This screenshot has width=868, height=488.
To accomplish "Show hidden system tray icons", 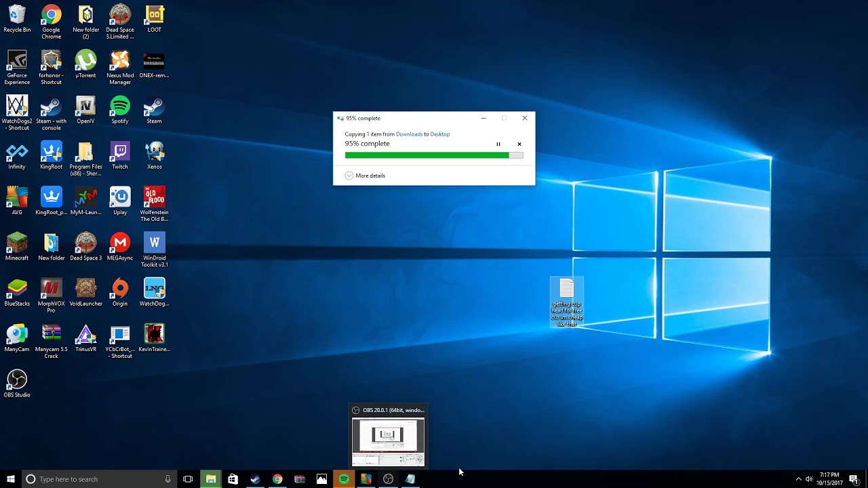I will tap(798, 479).
